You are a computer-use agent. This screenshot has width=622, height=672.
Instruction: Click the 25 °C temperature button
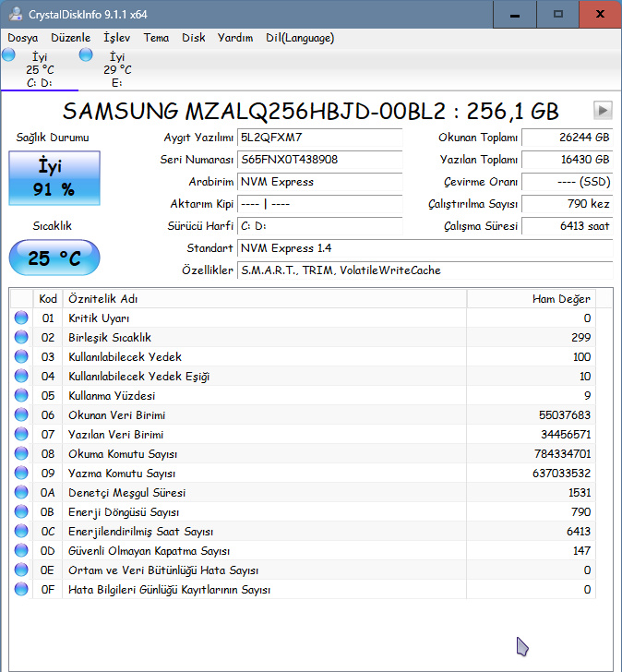(x=54, y=258)
